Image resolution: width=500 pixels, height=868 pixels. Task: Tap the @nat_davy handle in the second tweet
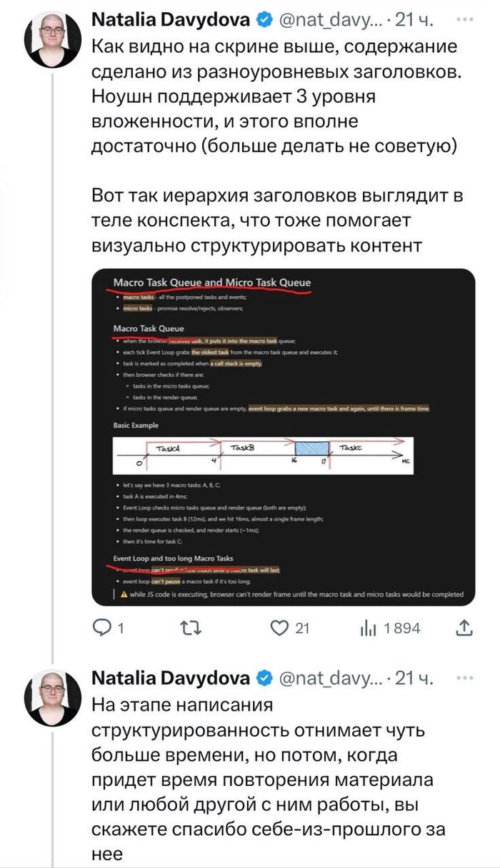pos(330,677)
